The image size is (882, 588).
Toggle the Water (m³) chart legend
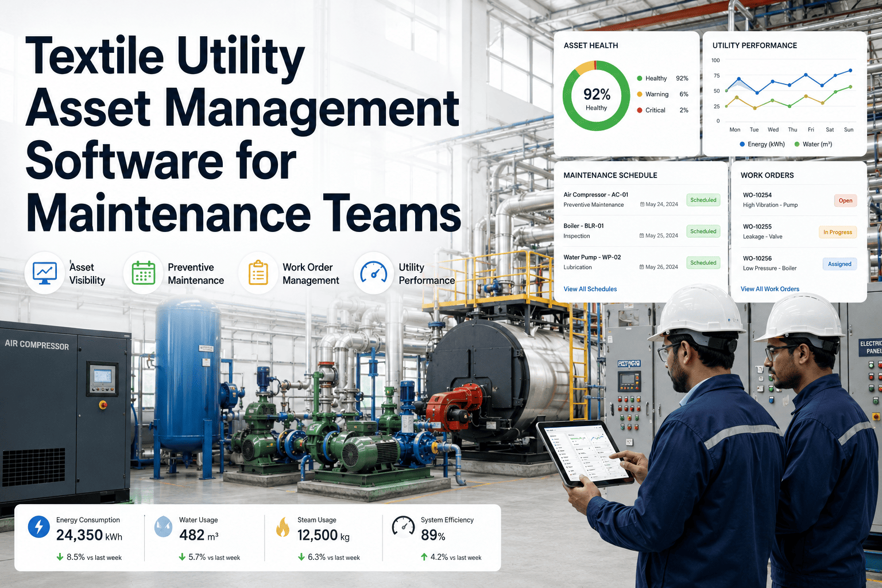point(813,144)
